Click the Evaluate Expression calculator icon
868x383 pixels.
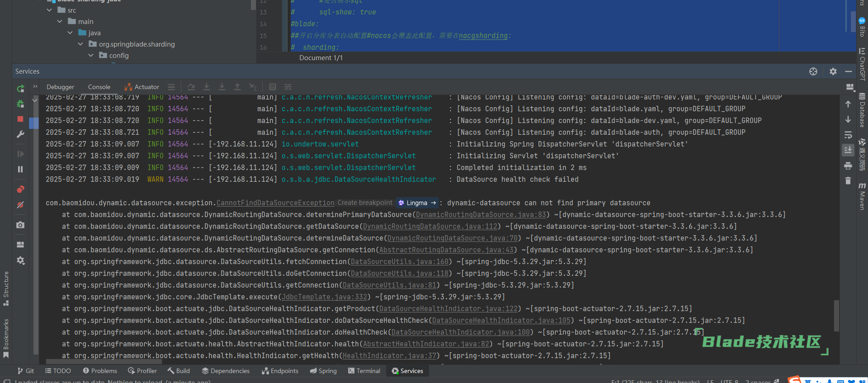(273, 87)
